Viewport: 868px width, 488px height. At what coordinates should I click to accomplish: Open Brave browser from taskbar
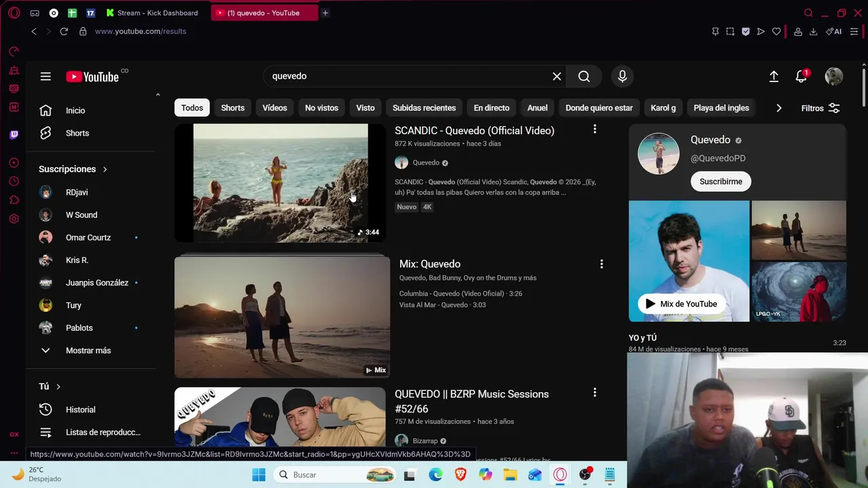460,474
